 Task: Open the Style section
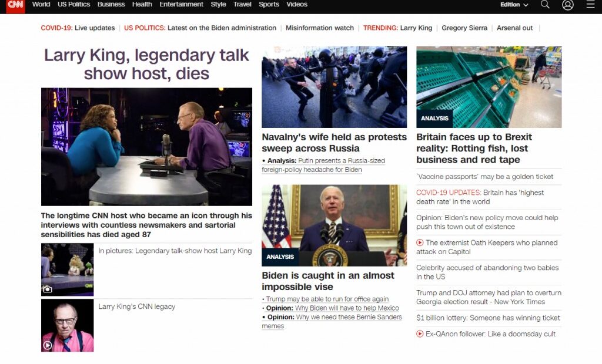tap(218, 4)
